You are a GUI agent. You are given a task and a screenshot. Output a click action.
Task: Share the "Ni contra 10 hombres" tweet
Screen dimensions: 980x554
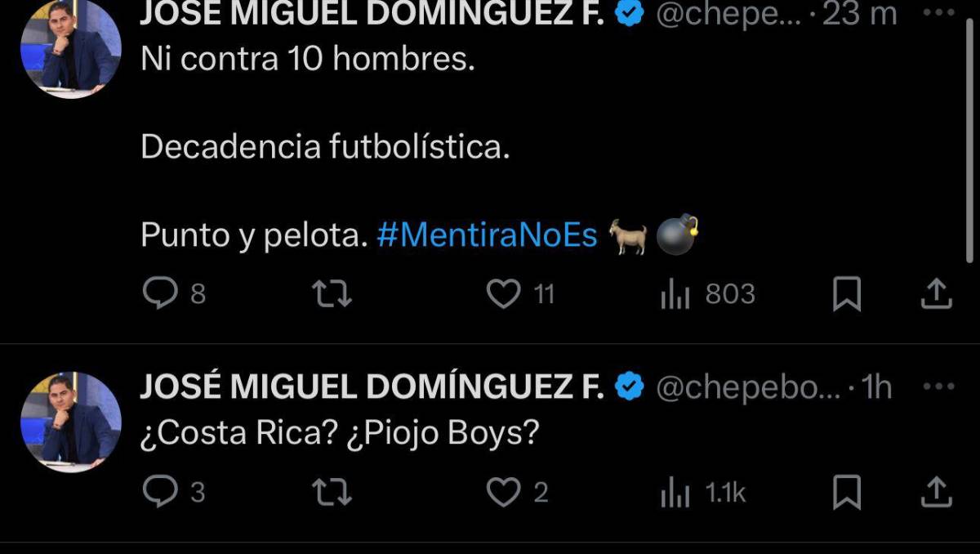click(x=937, y=294)
